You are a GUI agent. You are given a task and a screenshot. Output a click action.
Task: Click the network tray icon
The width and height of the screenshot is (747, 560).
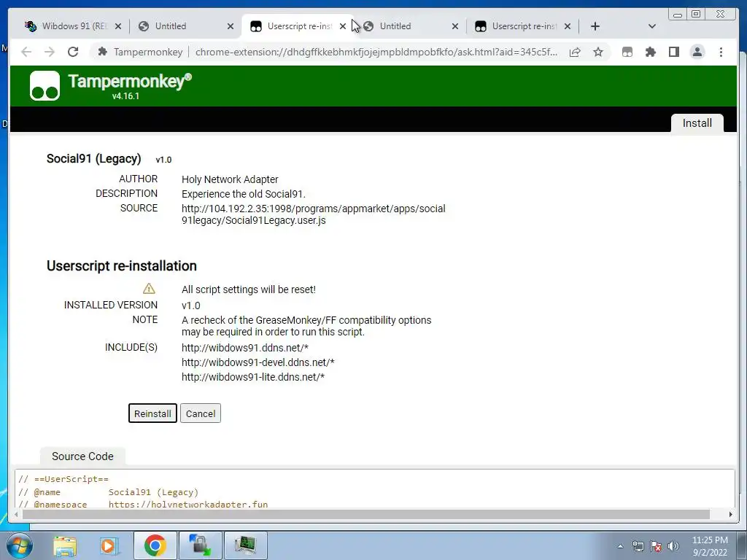(x=638, y=546)
